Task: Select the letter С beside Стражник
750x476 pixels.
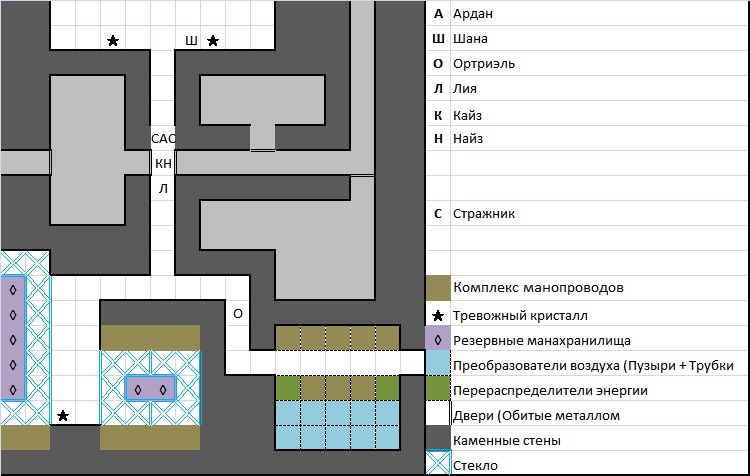Action: pyautogui.click(x=438, y=214)
